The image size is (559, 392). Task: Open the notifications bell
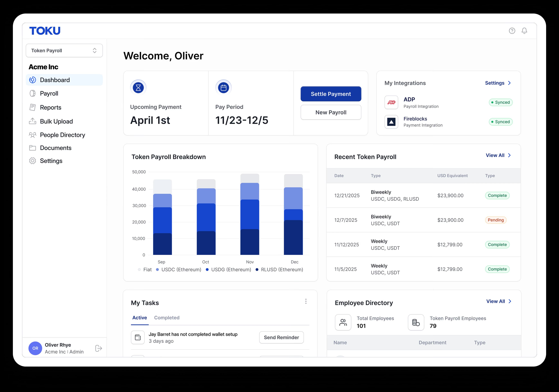(x=524, y=31)
